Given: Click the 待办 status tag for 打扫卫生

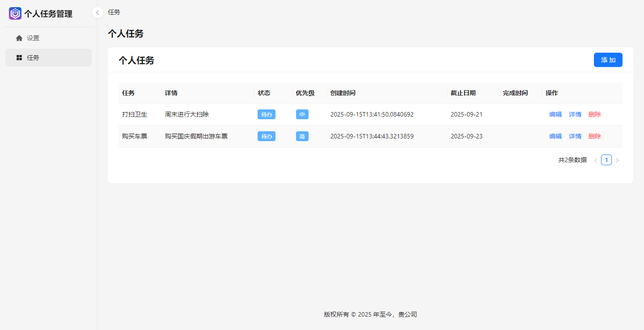Looking at the screenshot, I should [x=266, y=114].
